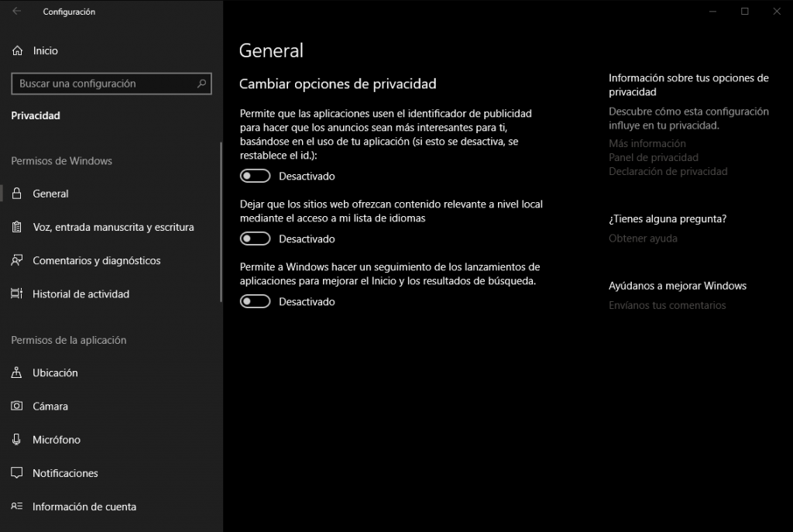The image size is (793, 532).
Task: Click the Obtener ayuda link
Action: tap(643, 239)
